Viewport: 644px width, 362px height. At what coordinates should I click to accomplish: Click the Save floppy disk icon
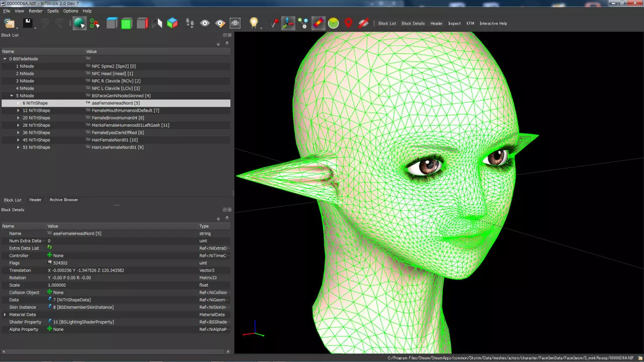click(x=28, y=23)
